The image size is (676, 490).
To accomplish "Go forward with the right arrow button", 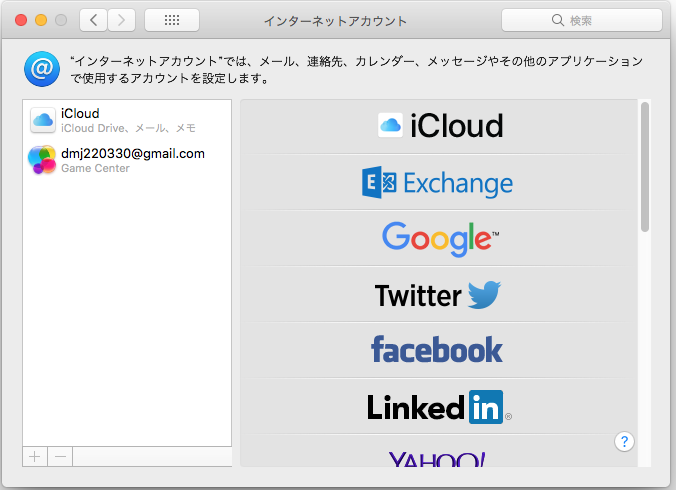I will click(x=122, y=20).
